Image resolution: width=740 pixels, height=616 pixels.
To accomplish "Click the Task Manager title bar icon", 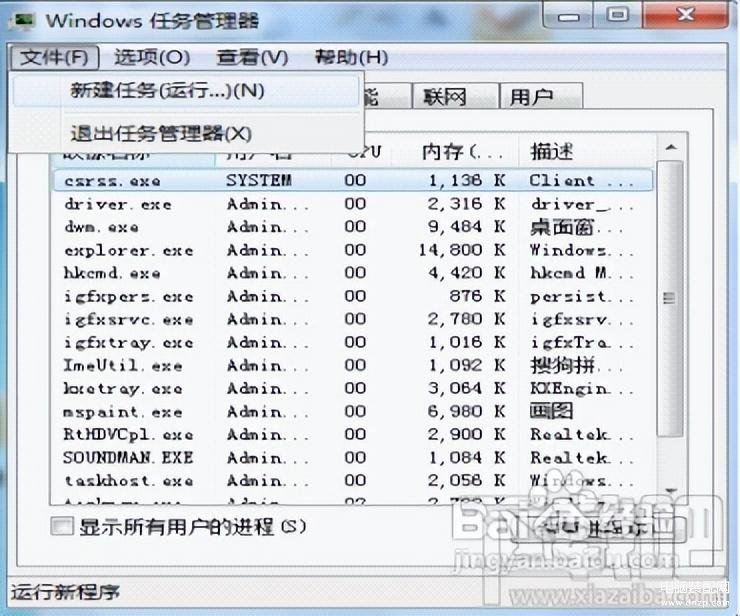I will coord(22,21).
